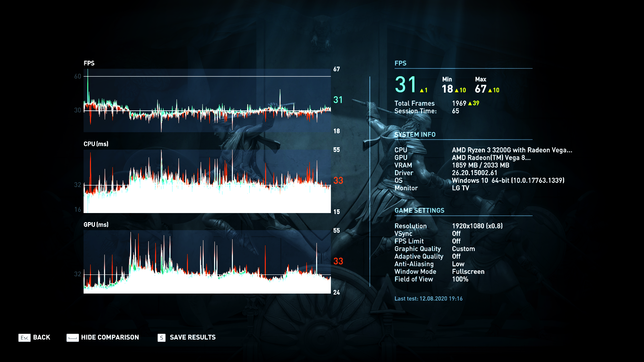Click the Anti-Aliasing value Low

458,264
